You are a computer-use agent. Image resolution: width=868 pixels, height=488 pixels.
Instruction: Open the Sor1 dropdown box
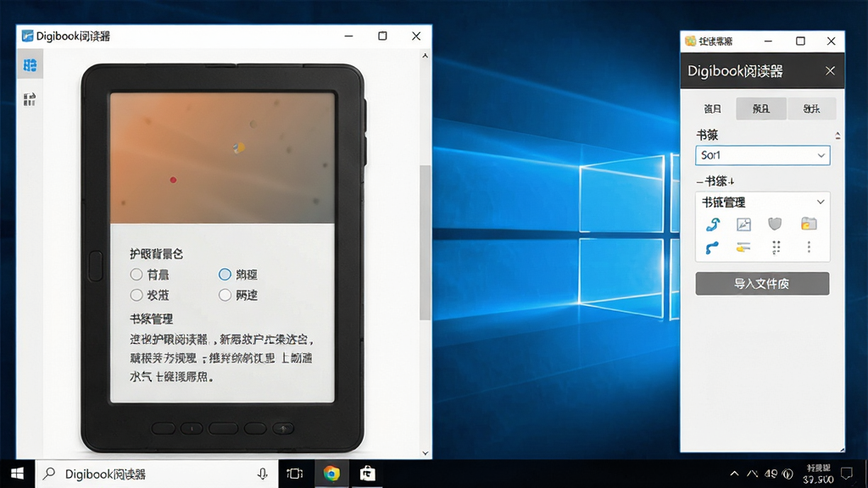click(x=762, y=156)
